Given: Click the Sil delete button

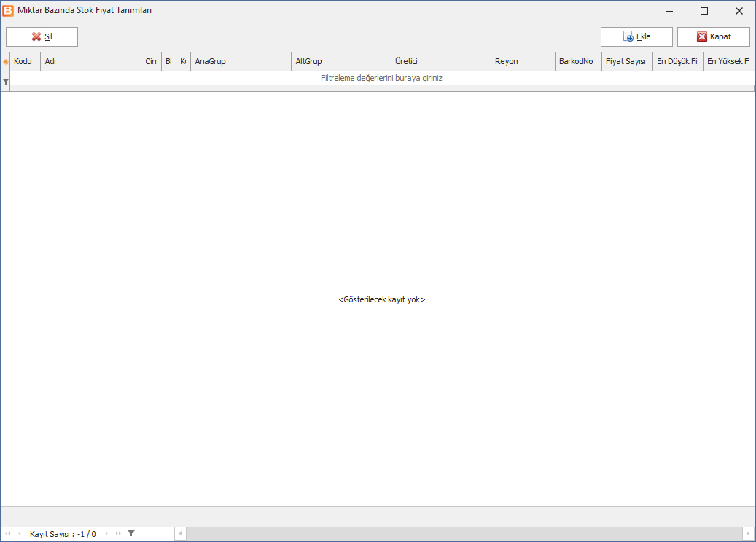Looking at the screenshot, I should [x=42, y=36].
